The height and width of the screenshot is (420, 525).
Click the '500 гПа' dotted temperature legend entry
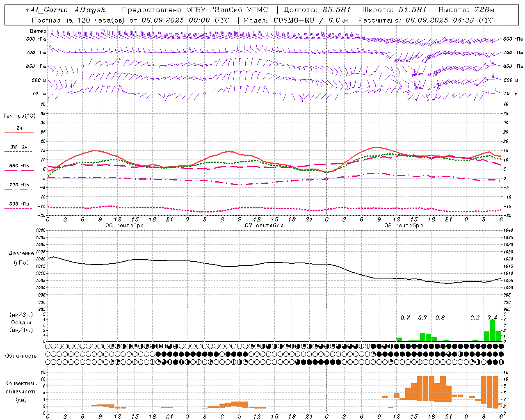[19, 206]
